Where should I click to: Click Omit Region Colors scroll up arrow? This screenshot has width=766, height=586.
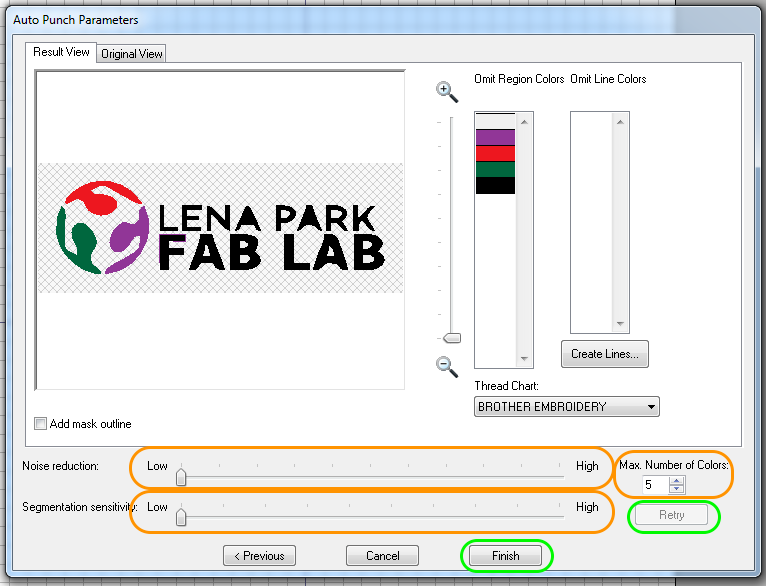tap(524, 122)
